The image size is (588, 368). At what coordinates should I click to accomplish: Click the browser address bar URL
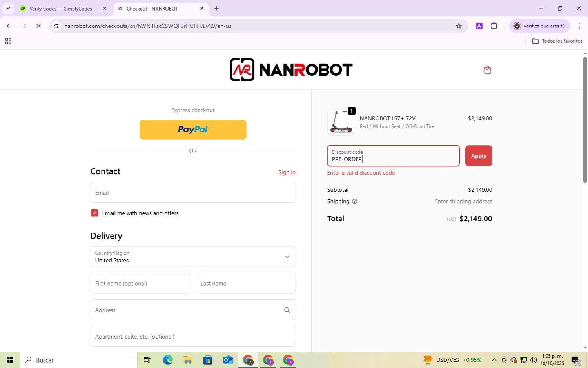(x=148, y=26)
